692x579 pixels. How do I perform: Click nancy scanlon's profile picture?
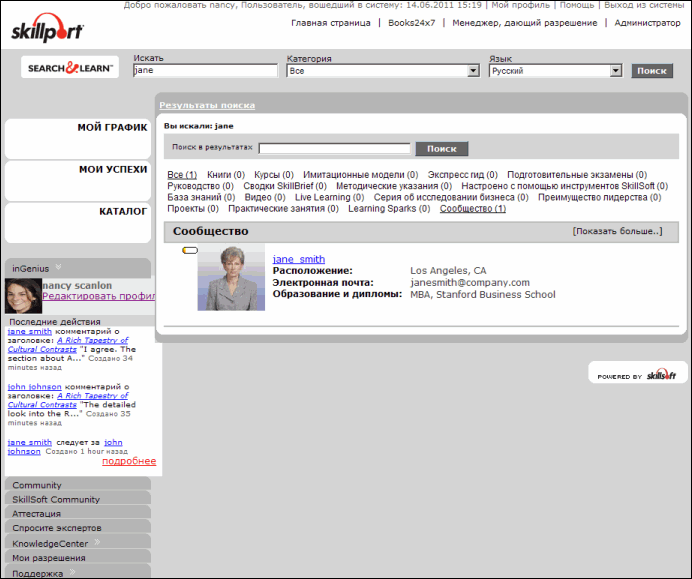23,296
